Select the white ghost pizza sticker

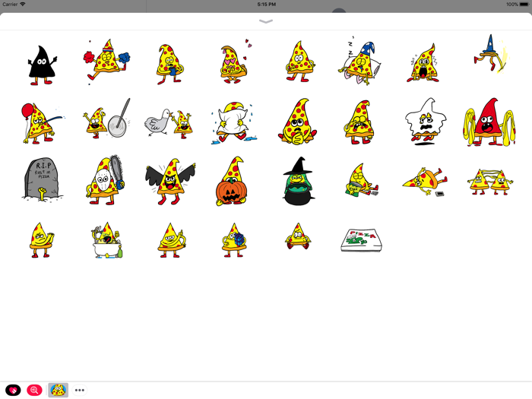(426, 121)
